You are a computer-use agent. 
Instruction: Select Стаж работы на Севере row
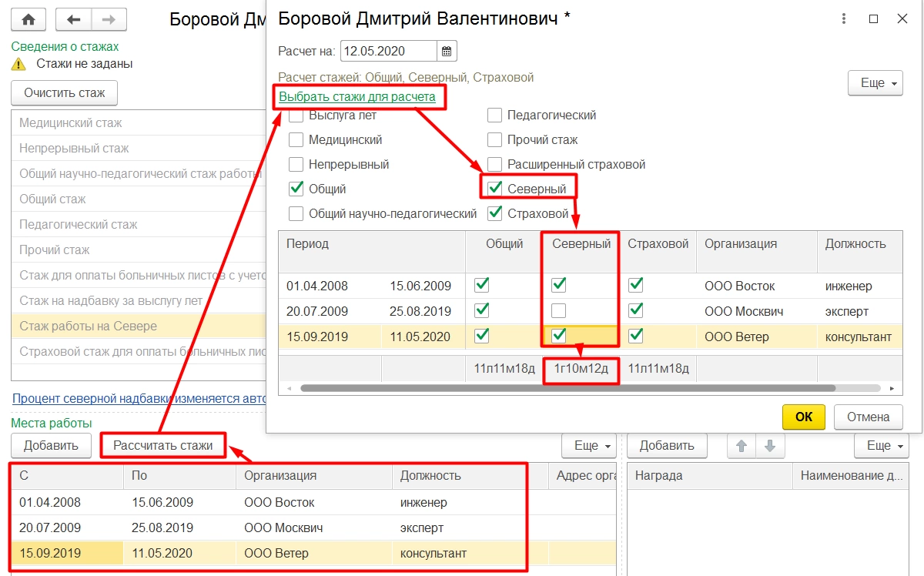pos(139,327)
